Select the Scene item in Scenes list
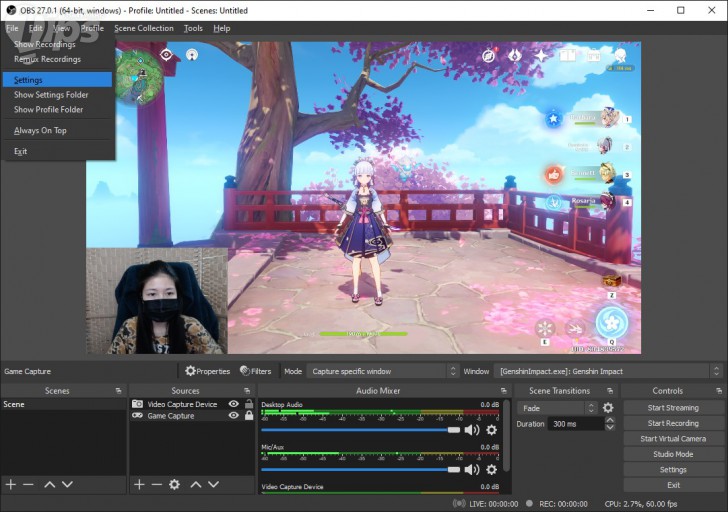 [64, 404]
